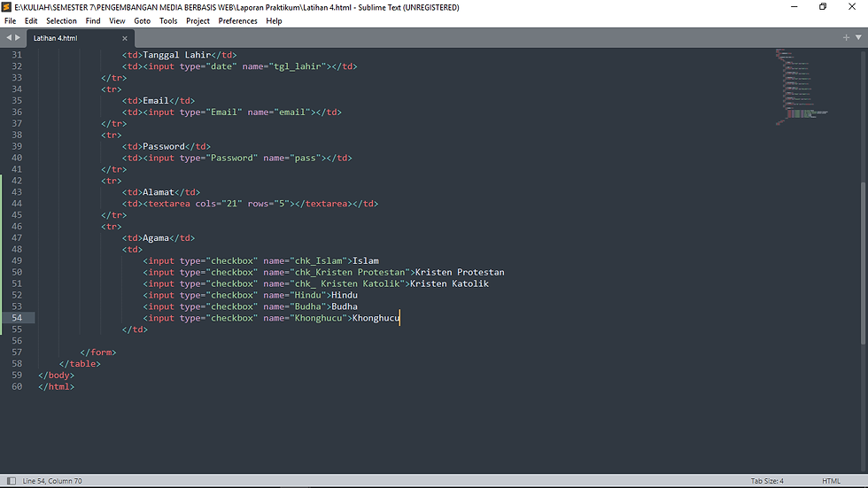Click the minimap code preview

coord(802,86)
